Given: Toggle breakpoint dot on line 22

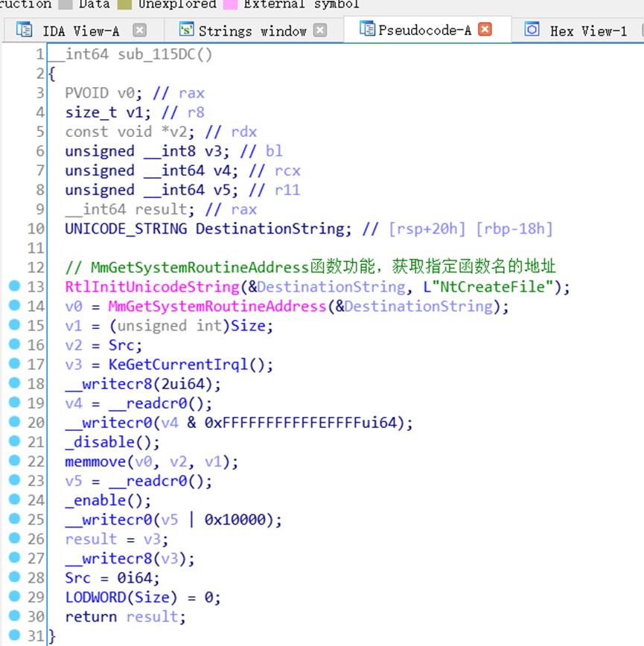Looking at the screenshot, I should click(x=14, y=460).
